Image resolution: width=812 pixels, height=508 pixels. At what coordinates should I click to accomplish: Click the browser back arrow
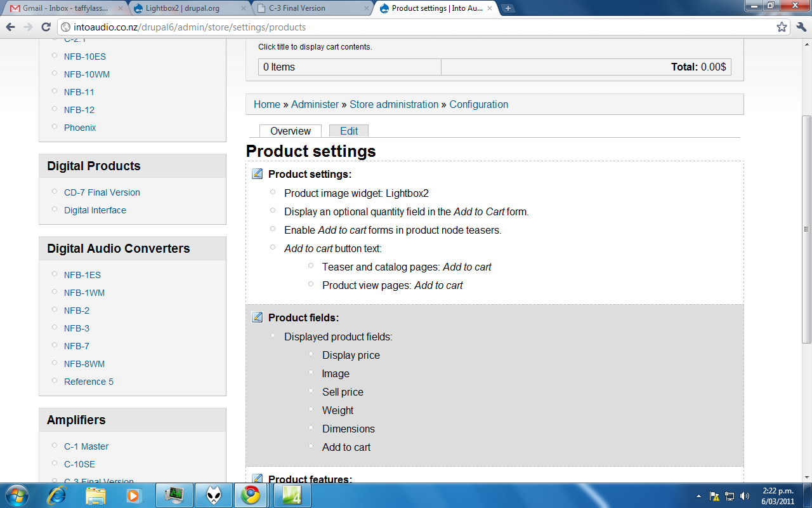click(x=11, y=27)
